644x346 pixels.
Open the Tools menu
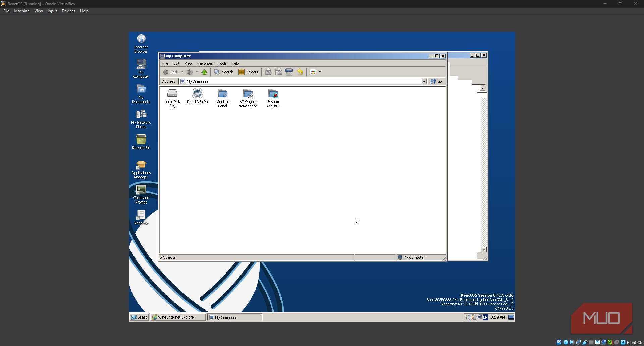coord(222,63)
